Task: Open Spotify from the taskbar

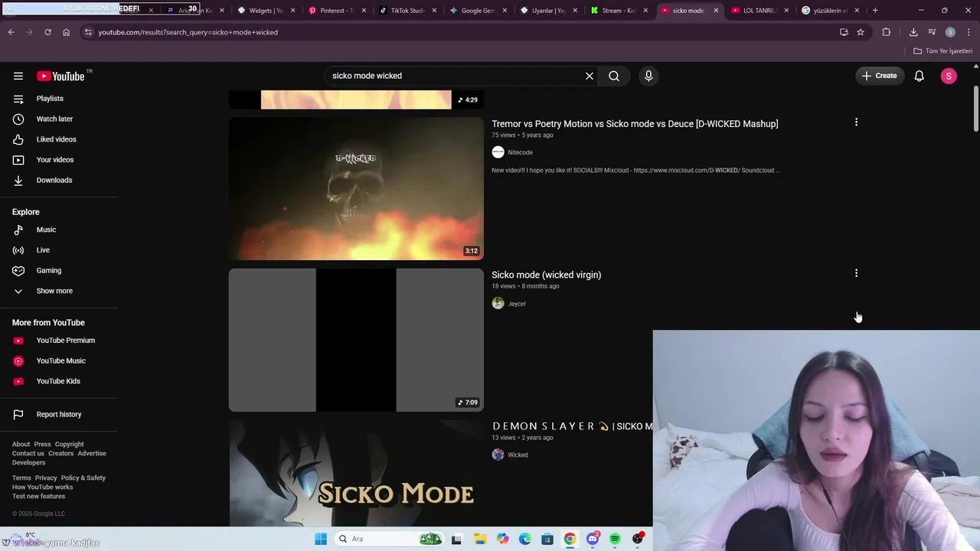Action: click(615, 539)
